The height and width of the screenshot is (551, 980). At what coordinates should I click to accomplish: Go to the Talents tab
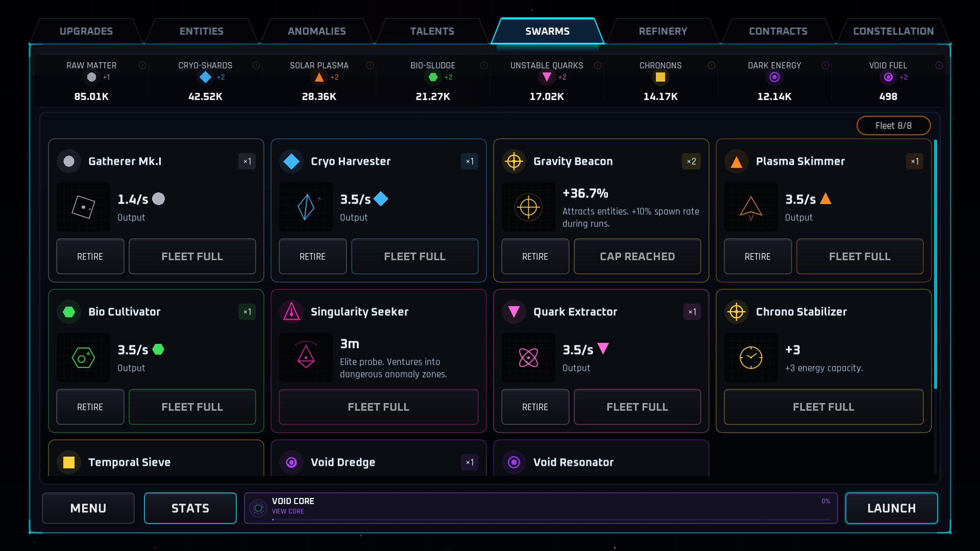click(432, 31)
